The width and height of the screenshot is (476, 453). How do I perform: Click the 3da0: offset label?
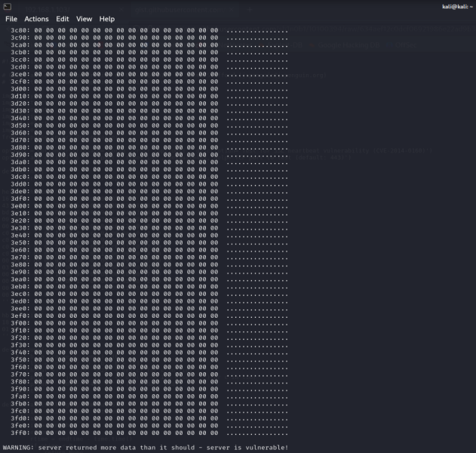[20, 162]
